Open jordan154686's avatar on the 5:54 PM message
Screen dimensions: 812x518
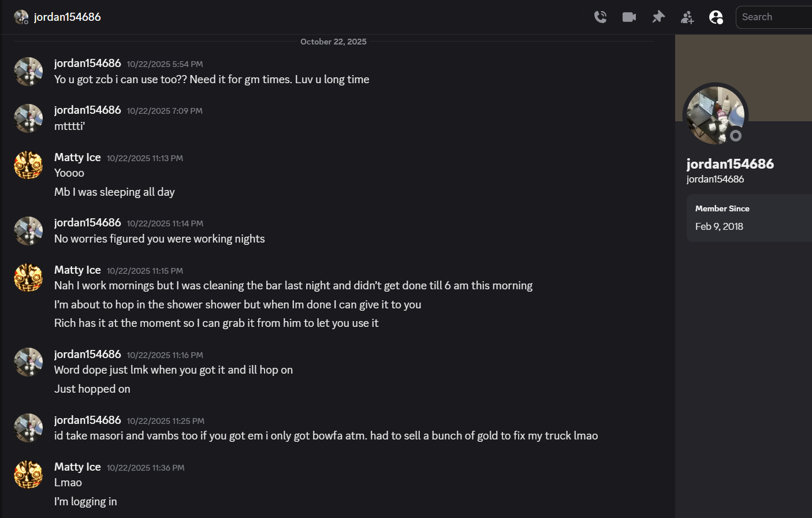(28, 72)
